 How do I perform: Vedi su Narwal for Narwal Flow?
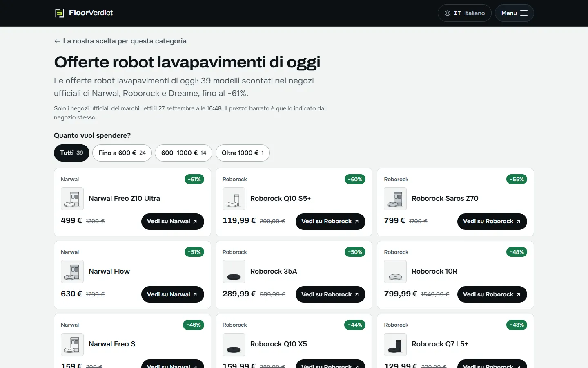tap(172, 294)
